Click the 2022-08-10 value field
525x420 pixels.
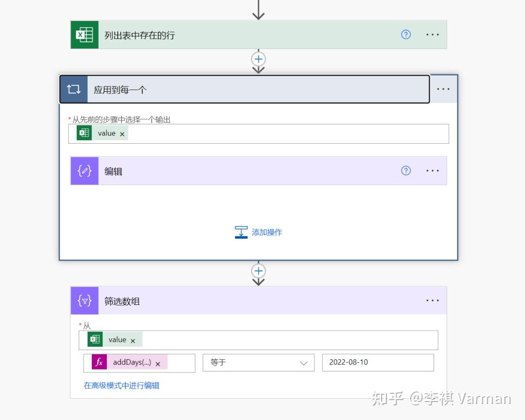(x=378, y=363)
